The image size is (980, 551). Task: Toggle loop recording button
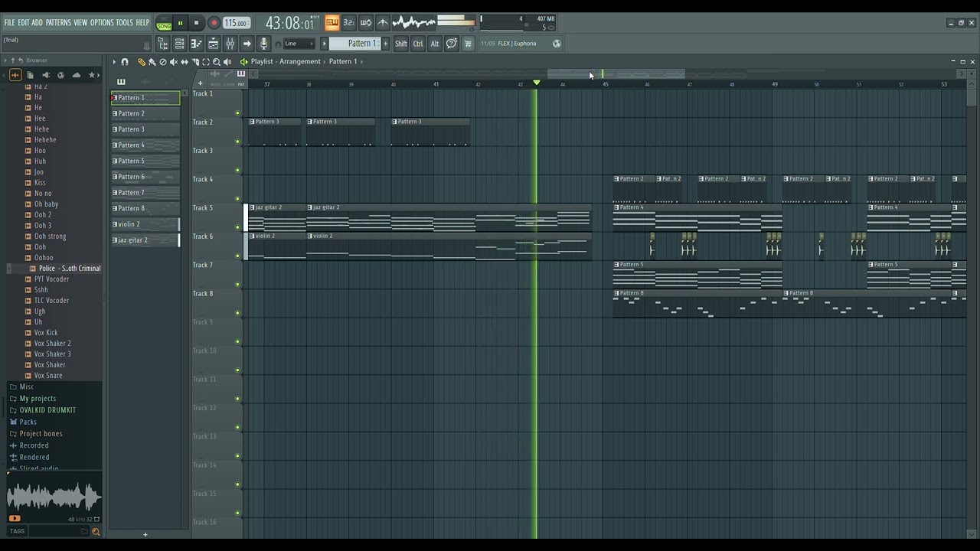pyautogui.click(x=366, y=23)
